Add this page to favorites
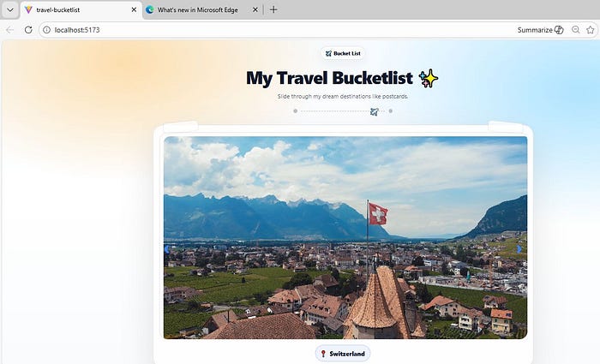This screenshot has width=600, height=364. point(591,30)
